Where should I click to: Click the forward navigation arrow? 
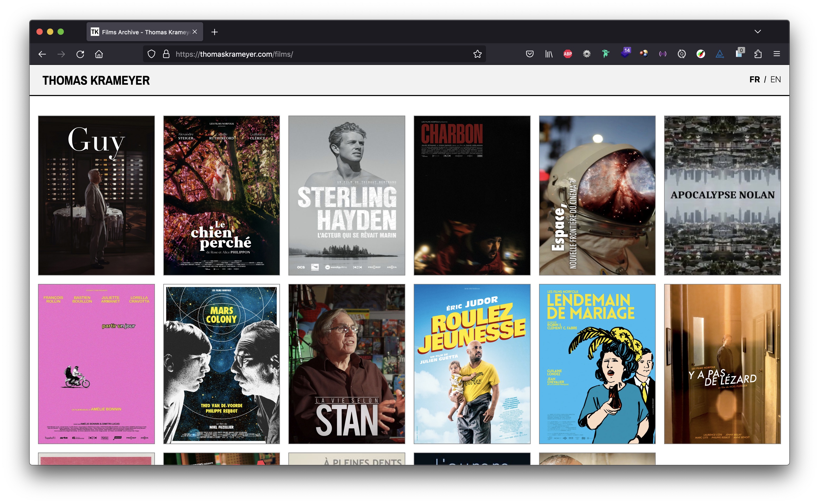coord(61,54)
